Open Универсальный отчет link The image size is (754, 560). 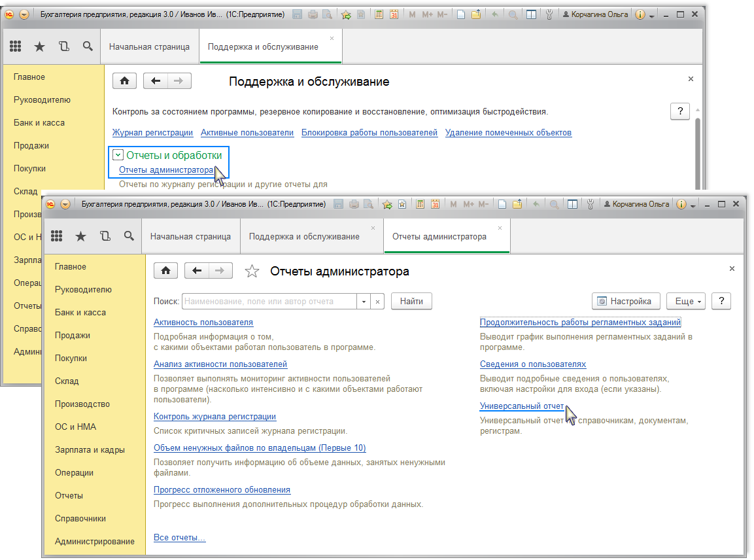coord(522,406)
